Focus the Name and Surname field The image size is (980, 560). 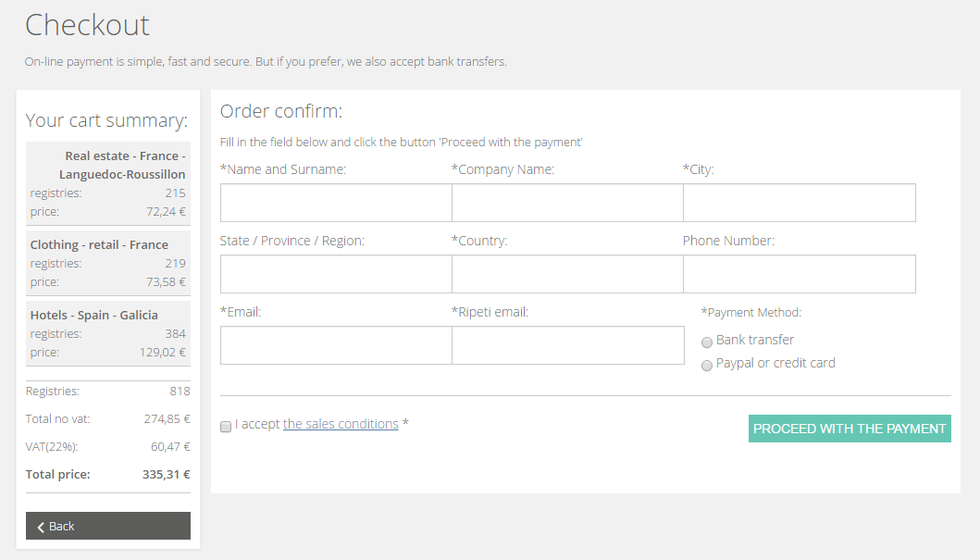[x=336, y=203]
